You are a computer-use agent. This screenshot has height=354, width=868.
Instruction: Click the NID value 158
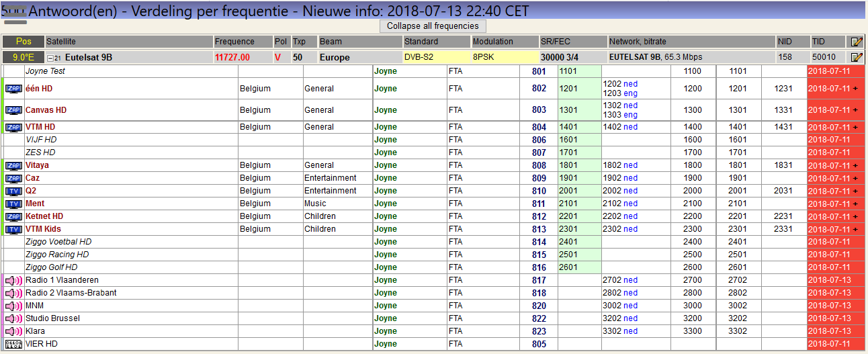coord(785,58)
